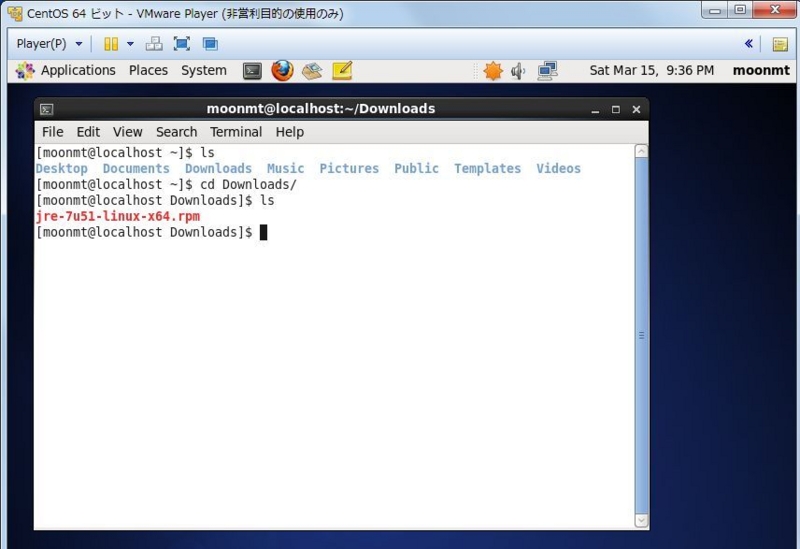Open the email client launcher icon
This screenshot has width=800, height=549.
point(312,71)
